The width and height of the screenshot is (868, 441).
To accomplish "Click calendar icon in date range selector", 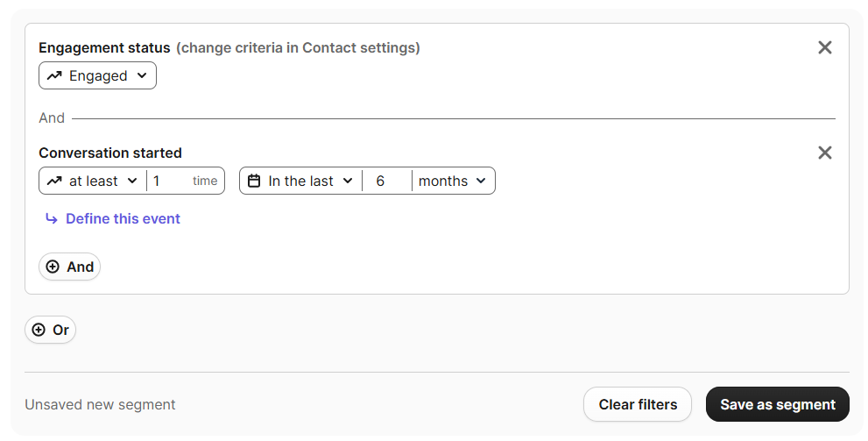I will [253, 181].
